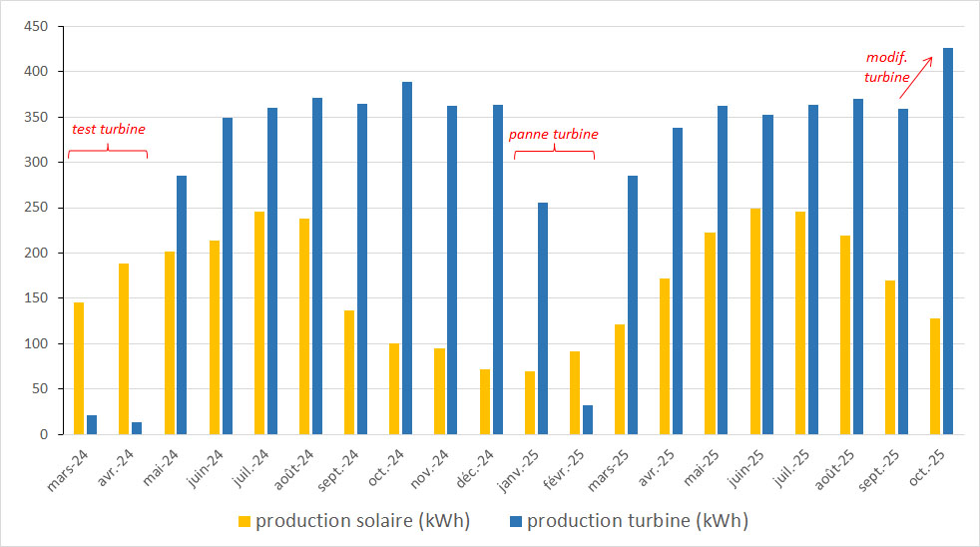980x547 pixels.
Task: Select the short blue turbine bar for févr.-25
Action: [x=588, y=419]
